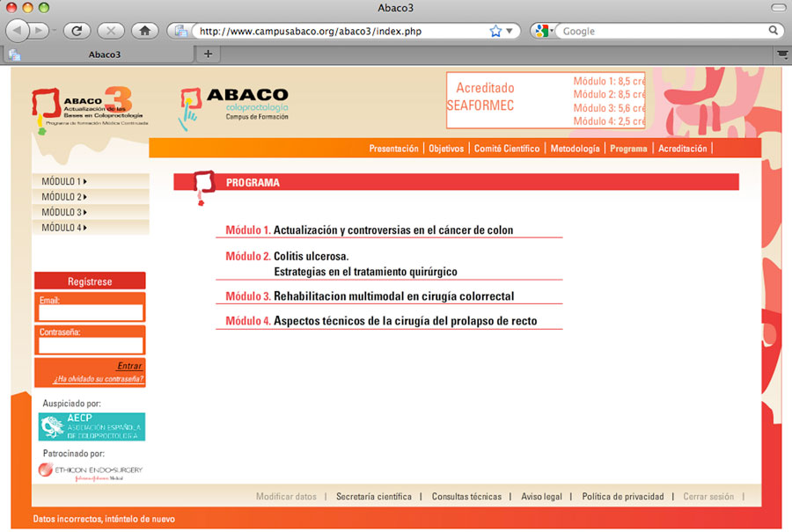Click the Modificar datos footer link

(286, 496)
